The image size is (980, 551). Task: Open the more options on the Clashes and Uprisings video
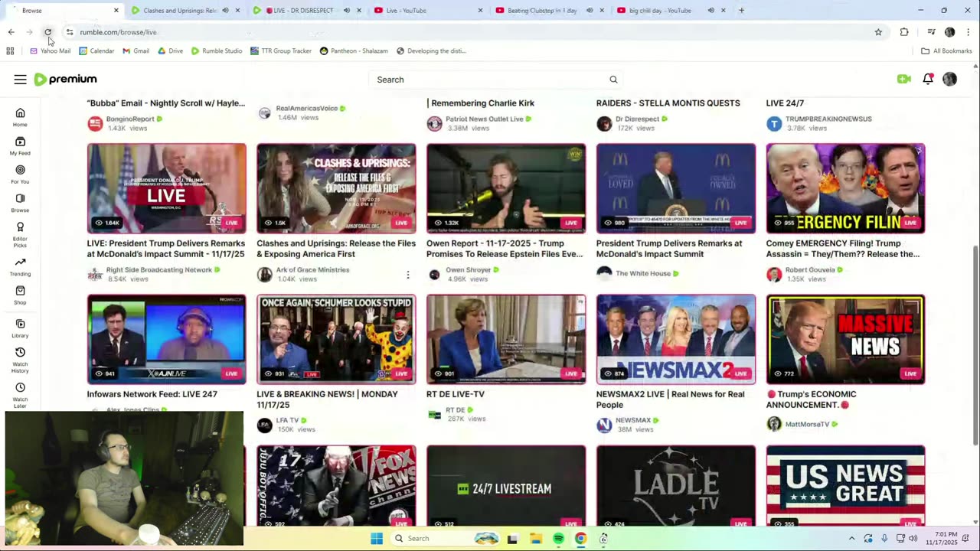point(407,275)
